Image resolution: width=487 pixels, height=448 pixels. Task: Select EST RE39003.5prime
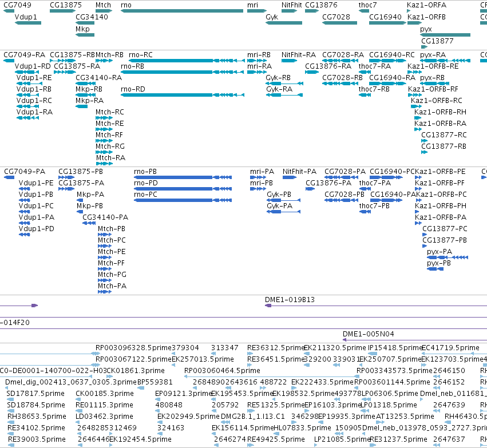point(37,439)
